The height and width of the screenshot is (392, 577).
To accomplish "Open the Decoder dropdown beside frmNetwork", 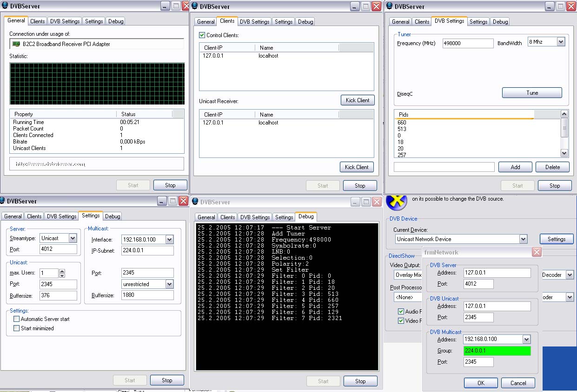I will pos(570,275).
